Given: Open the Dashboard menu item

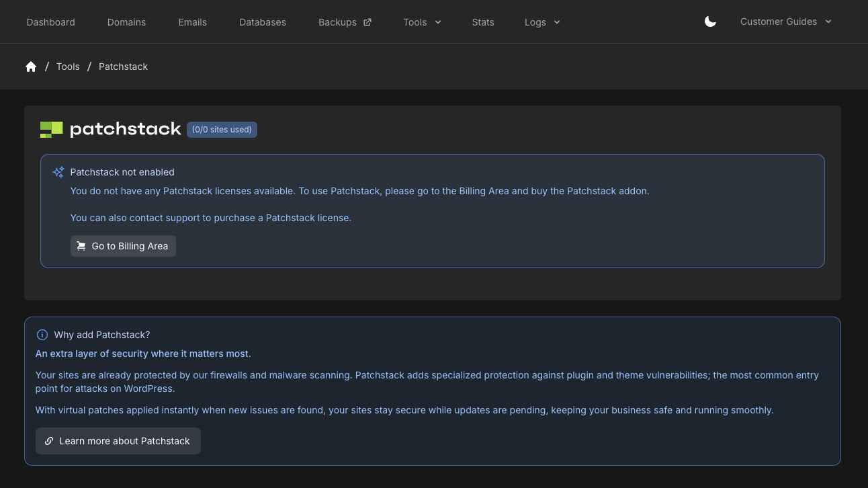Looking at the screenshot, I should tap(51, 22).
